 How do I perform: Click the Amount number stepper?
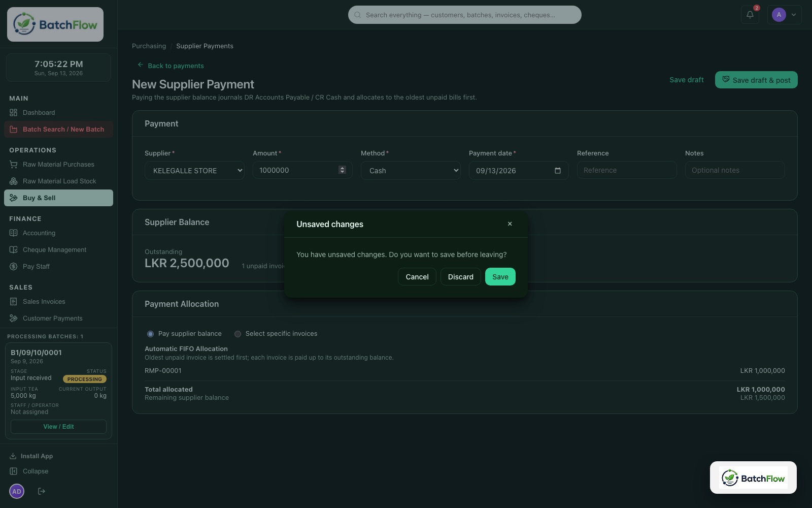pos(342,170)
